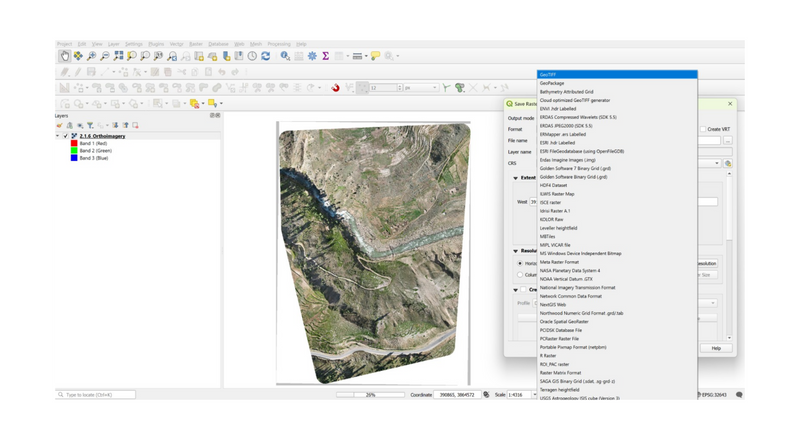Viewport: 800px width, 440px height.
Task: Select ENVI .hdr Labelled format
Action: point(617,109)
